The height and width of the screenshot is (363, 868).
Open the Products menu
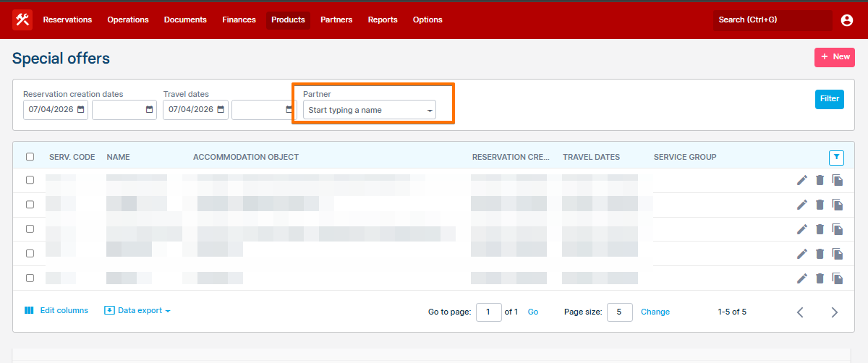pyautogui.click(x=288, y=20)
